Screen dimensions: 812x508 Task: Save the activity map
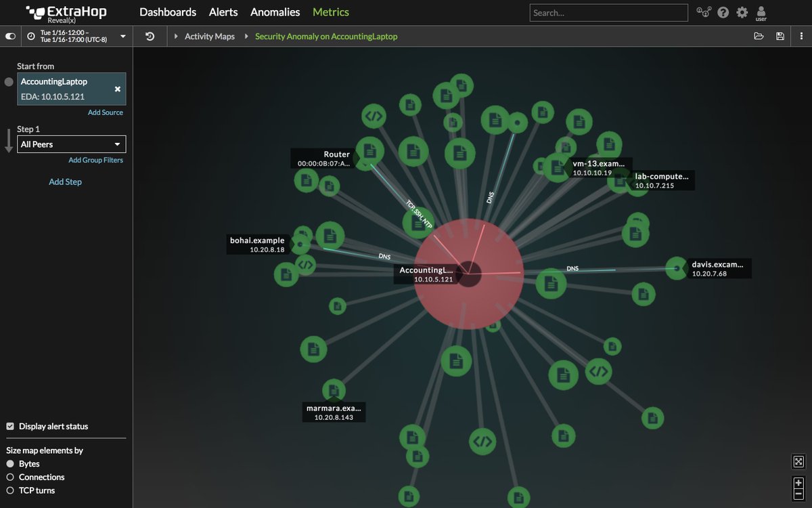(780, 37)
